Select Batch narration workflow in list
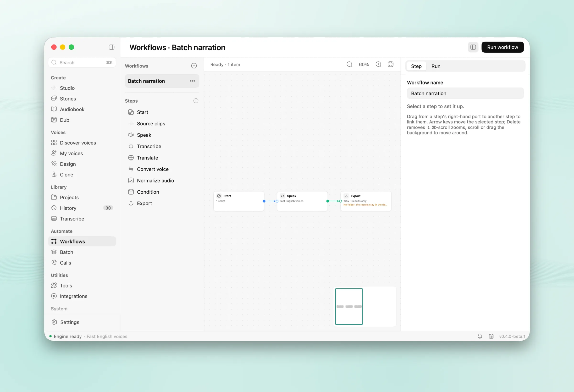 coord(162,81)
